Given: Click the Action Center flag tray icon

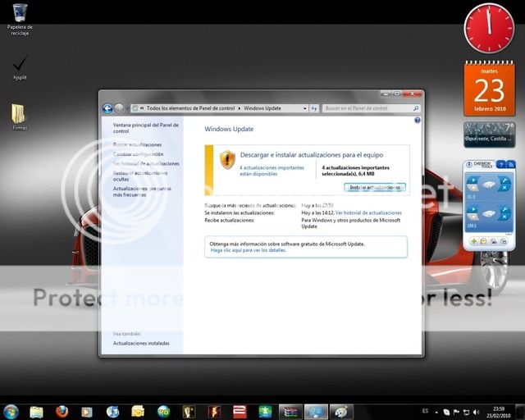Looking at the screenshot, I should tap(456, 413).
